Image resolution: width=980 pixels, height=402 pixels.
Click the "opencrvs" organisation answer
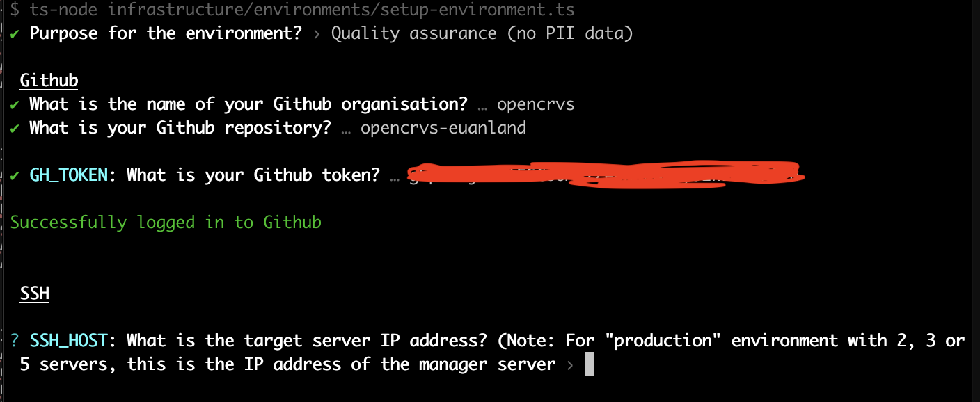tap(535, 104)
